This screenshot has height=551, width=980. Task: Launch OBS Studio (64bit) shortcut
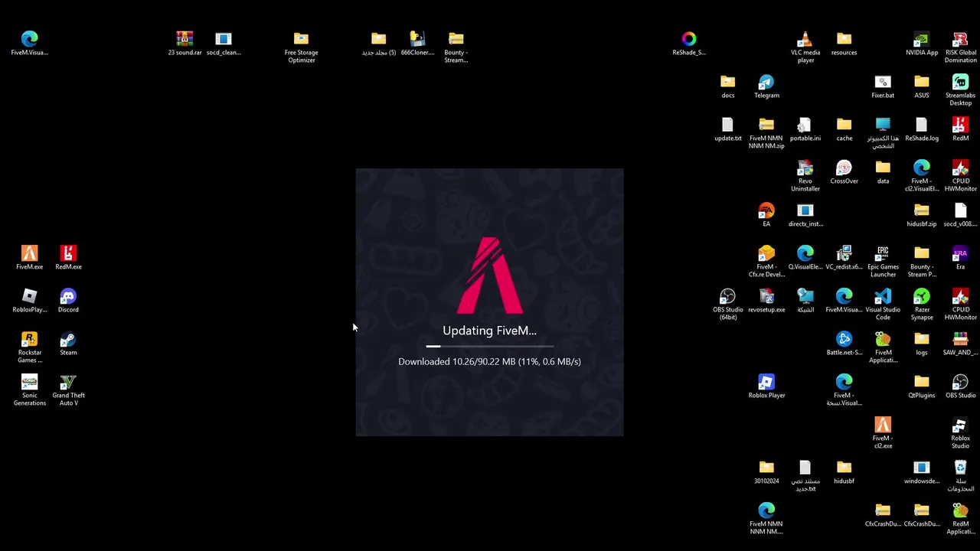point(728,304)
